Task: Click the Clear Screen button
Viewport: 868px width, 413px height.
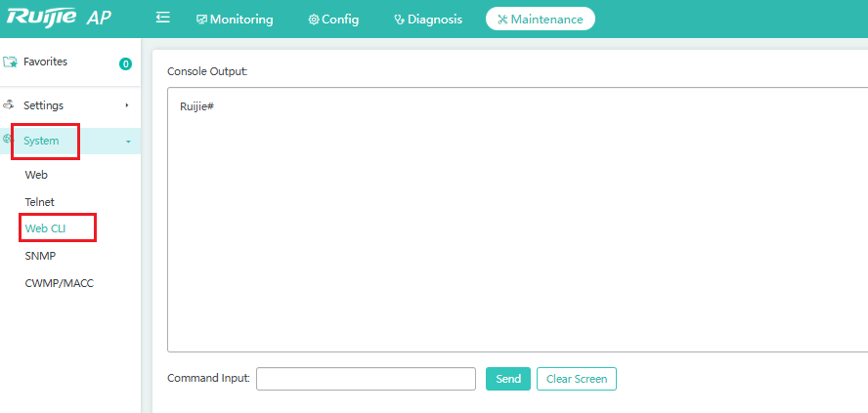Action: (x=577, y=379)
